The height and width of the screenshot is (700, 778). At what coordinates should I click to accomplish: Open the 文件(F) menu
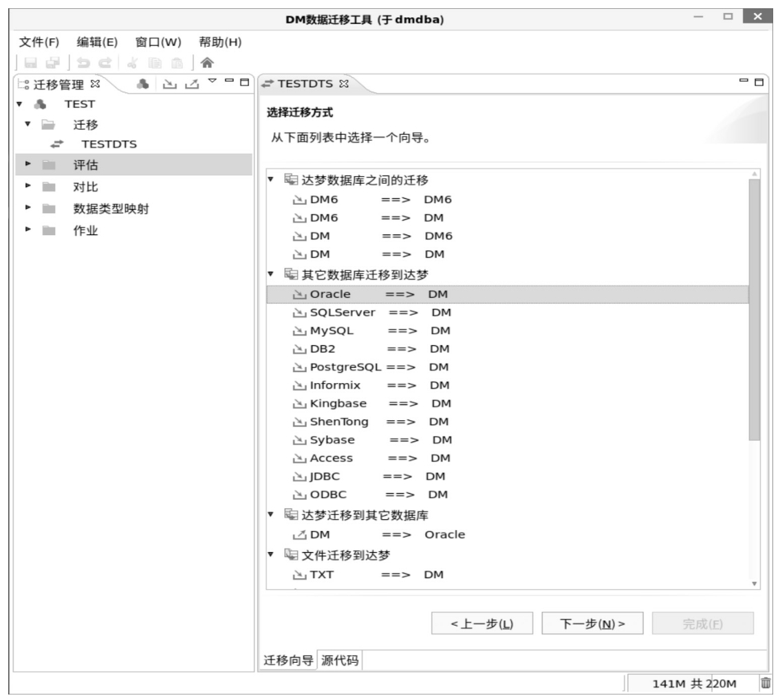pos(39,42)
